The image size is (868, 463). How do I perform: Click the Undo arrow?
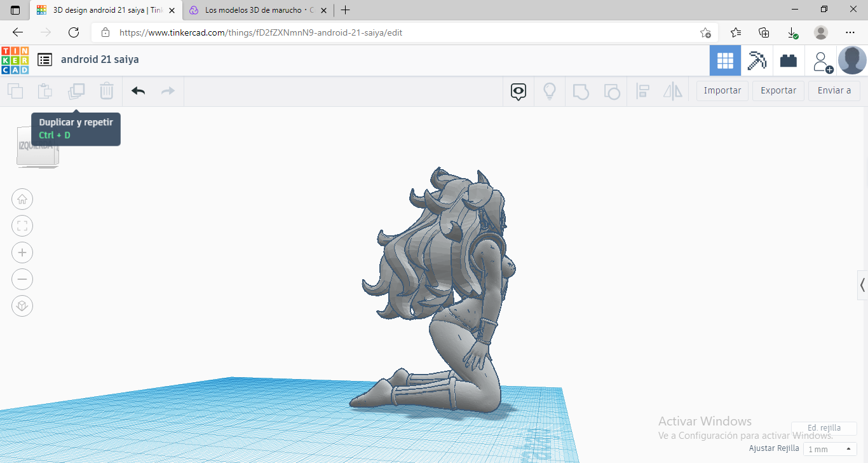137,91
